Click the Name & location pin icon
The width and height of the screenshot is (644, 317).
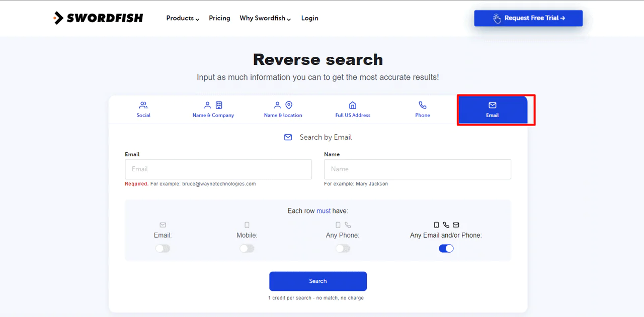289,105
